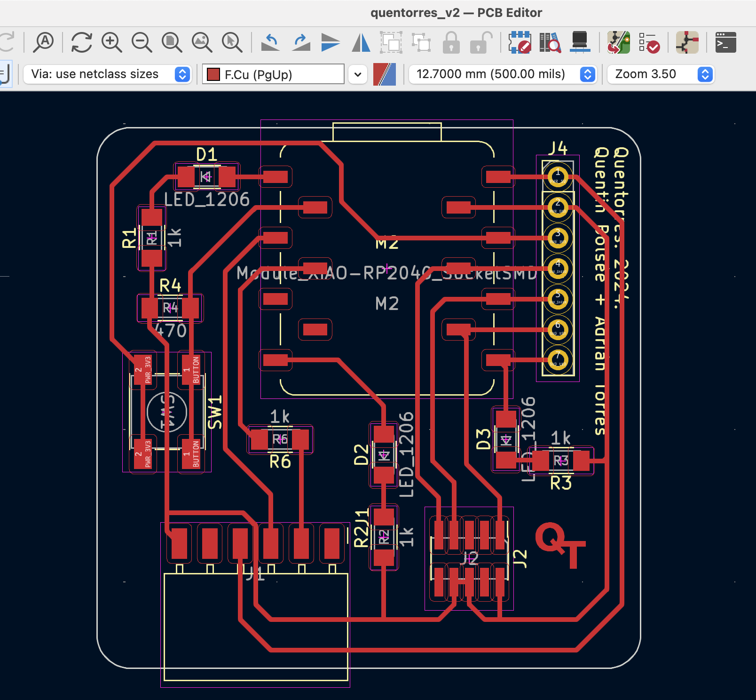Screen dimensions: 756x700
Task: Mirror selection vertically
Action: (x=331, y=42)
